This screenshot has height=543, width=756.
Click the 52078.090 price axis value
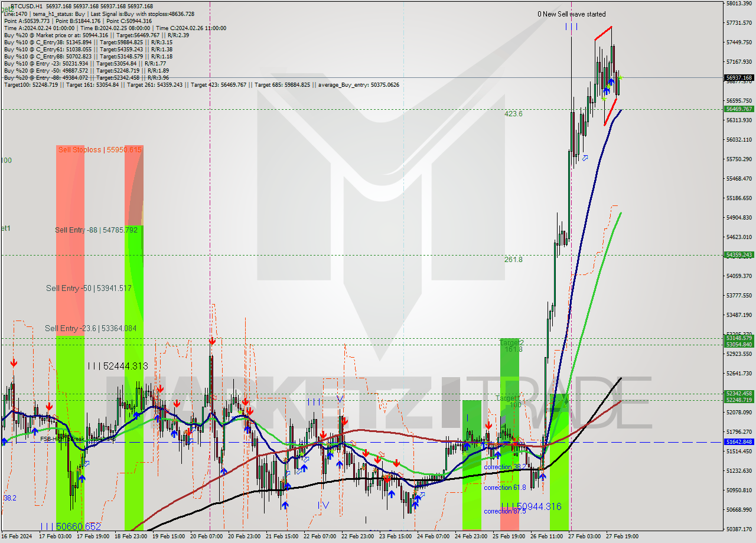pos(739,413)
